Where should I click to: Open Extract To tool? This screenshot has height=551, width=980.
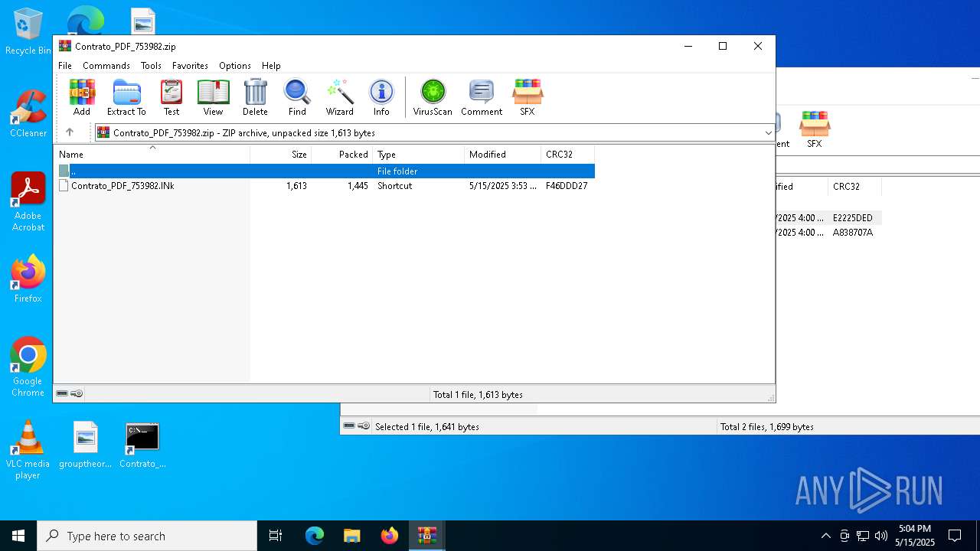[x=126, y=97]
